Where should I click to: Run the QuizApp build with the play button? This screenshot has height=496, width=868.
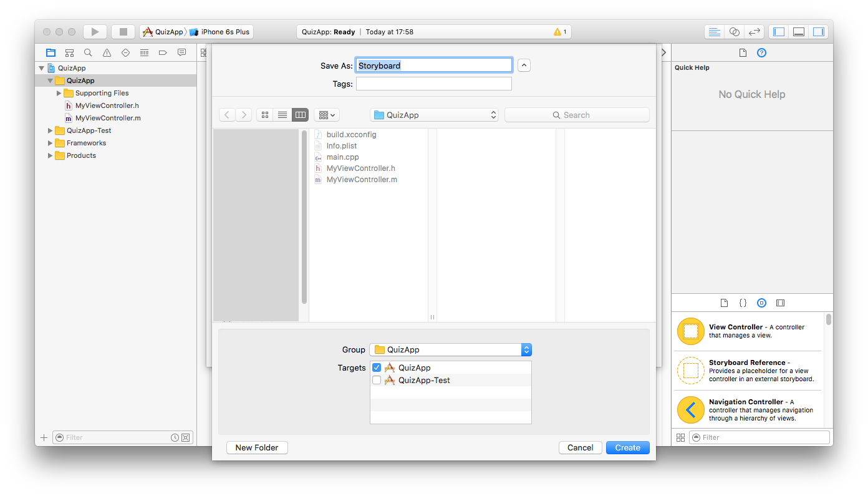(x=95, y=32)
